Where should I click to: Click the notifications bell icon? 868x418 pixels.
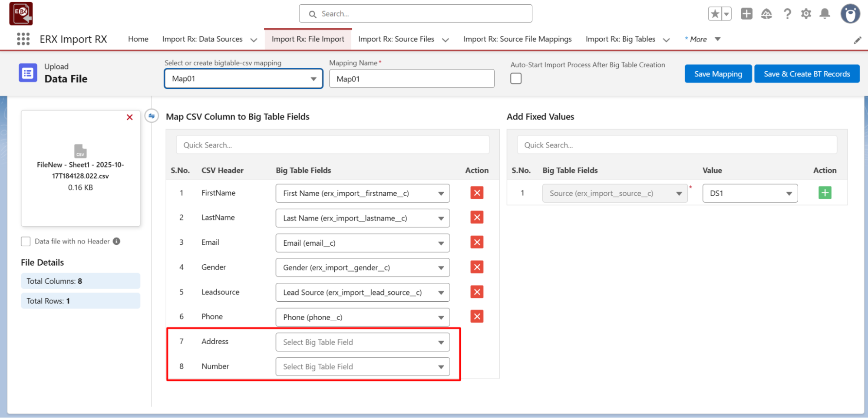(825, 14)
